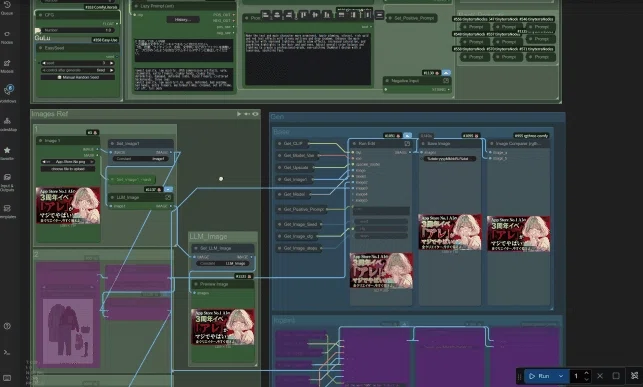The height and width of the screenshot is (387, 643).
Task: Toggle collapse dot on Image 1 node
Action: click(40, 141)
